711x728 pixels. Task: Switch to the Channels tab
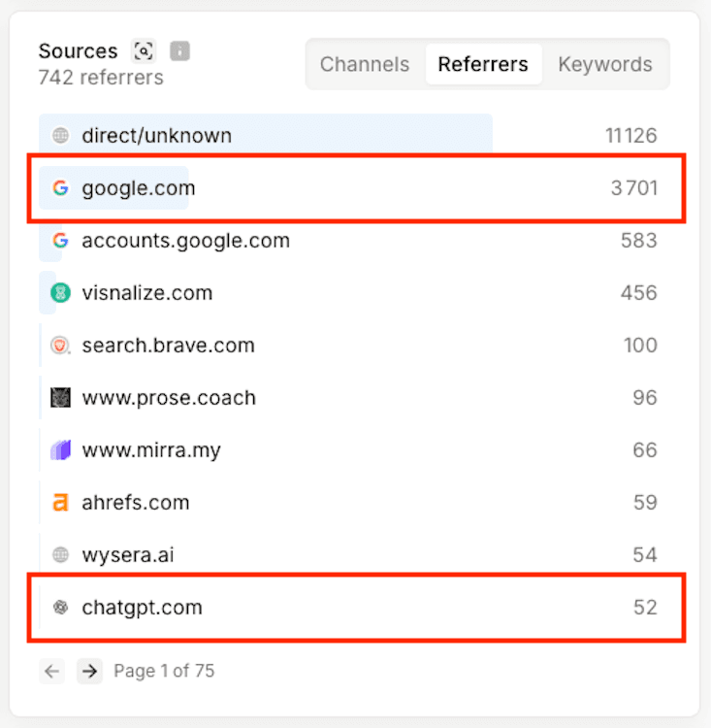pos(365,64)
